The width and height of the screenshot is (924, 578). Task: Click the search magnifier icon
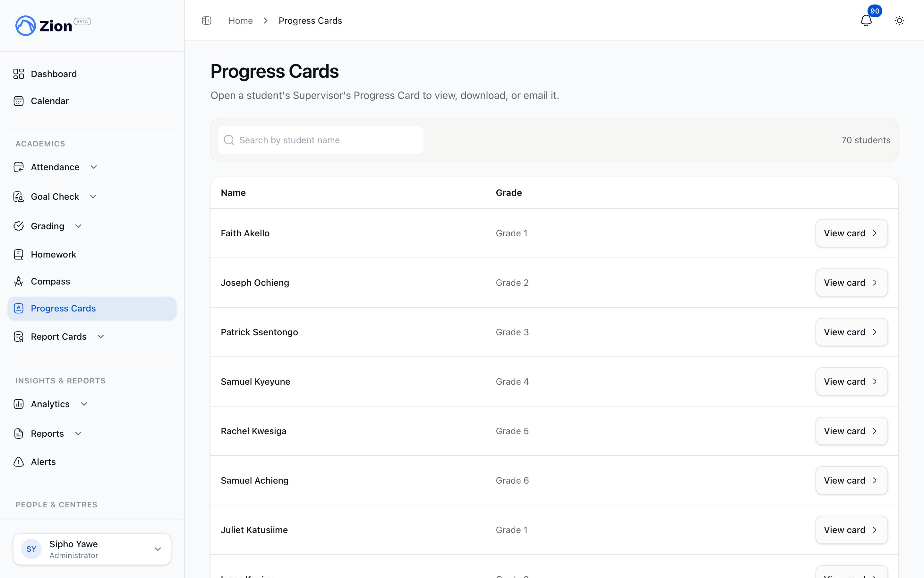point(229,140)
